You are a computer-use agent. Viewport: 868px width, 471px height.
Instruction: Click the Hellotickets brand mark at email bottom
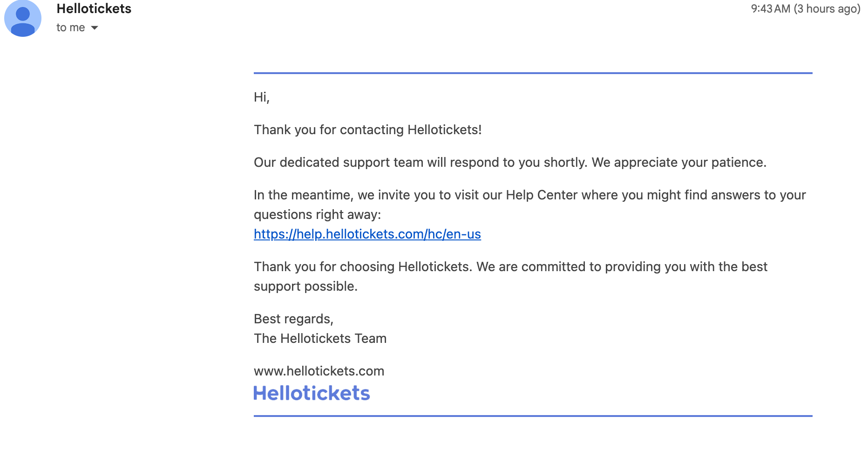click(x=312, y=393)
